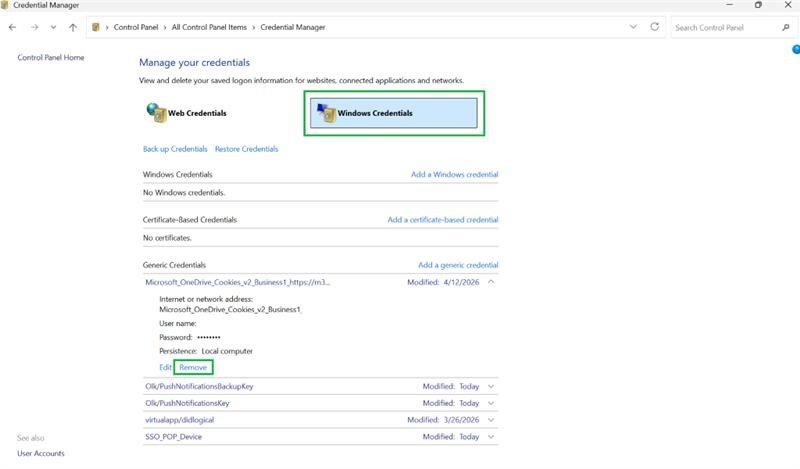Go up one level with up arrow
The image size is (800, 469).
point(73,28)
